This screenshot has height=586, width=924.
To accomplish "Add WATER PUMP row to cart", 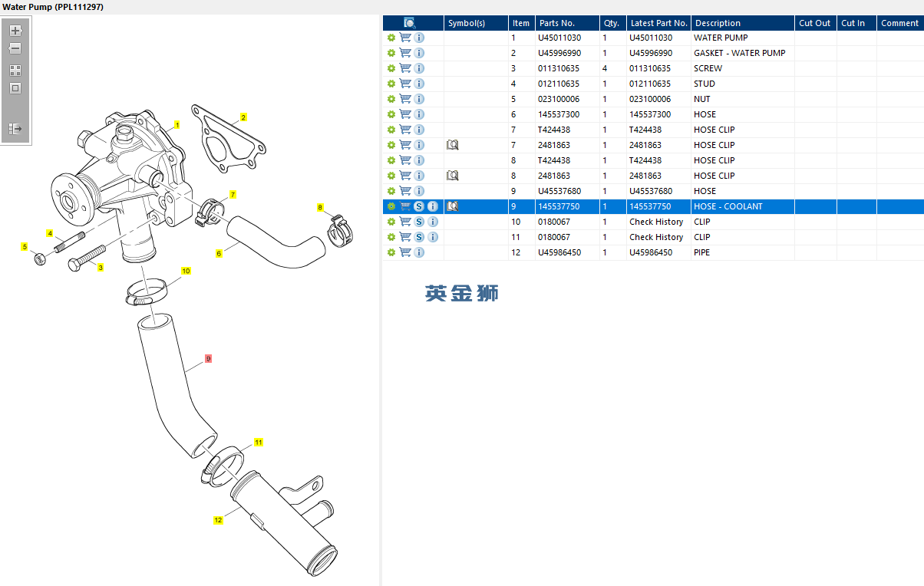I will point(405,38).
